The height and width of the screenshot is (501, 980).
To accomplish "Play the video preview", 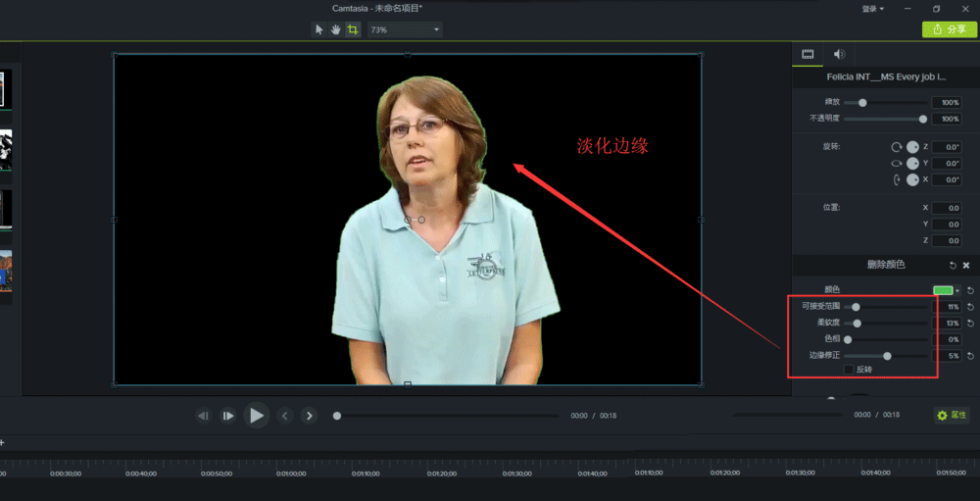I will tap(256, 416).
